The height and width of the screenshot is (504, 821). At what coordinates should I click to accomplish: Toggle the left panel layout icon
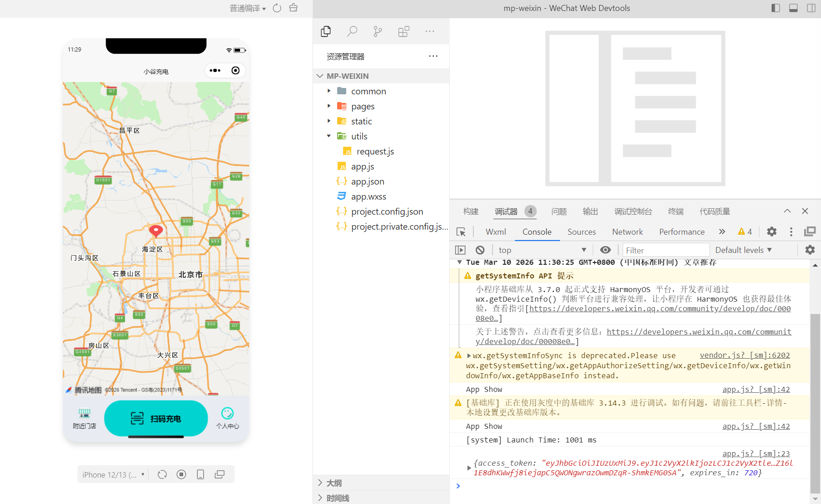tap(775, 8)
